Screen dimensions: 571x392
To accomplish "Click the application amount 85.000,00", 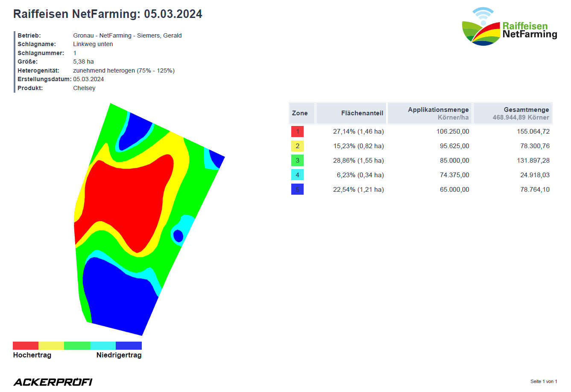I will [454, 161].
